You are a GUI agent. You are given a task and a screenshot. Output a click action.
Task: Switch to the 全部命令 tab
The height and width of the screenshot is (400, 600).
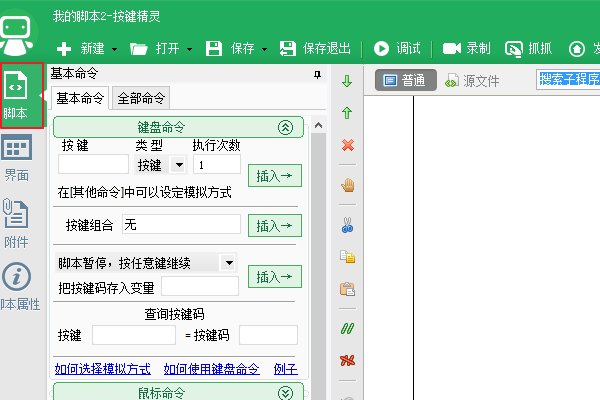(x=141, y=98)
